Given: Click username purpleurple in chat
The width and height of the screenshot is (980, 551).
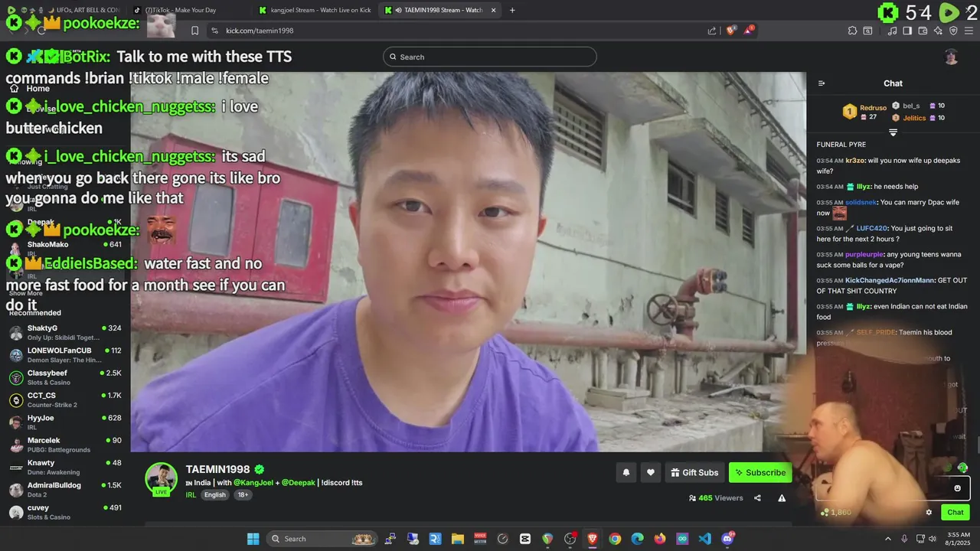Looking at the screenshot, I should point(864,255).
